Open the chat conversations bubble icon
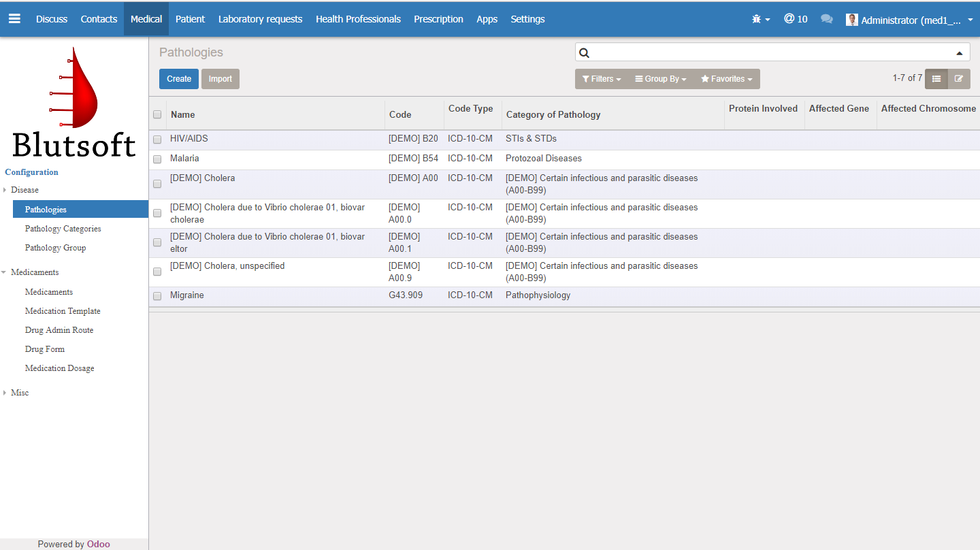This screenshot has height=550, width=980. pos(827,19)
